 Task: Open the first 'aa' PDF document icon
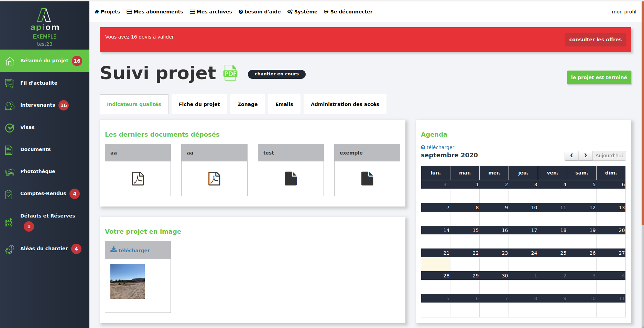pos(138,179)
